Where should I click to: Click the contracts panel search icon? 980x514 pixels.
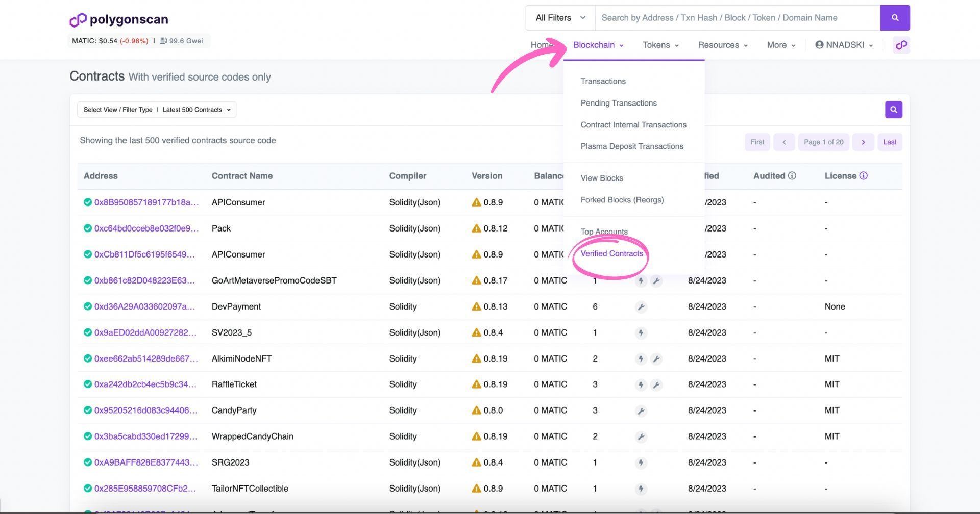[893, 110]
